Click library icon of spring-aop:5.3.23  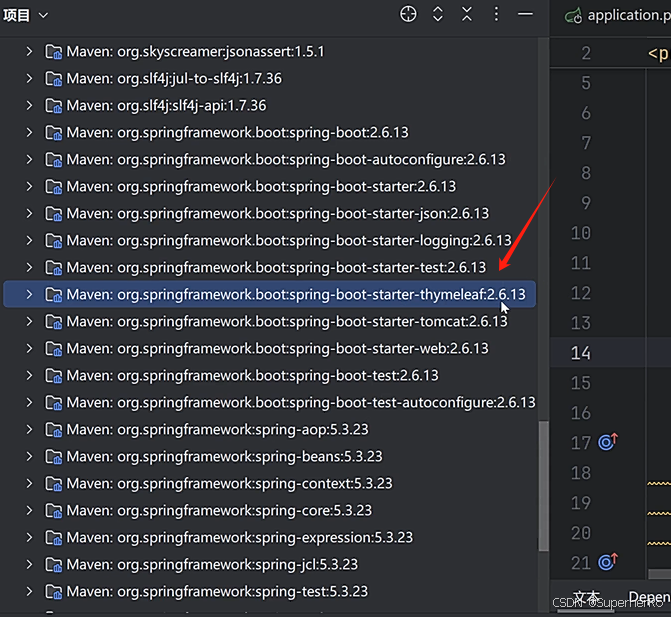54,430
